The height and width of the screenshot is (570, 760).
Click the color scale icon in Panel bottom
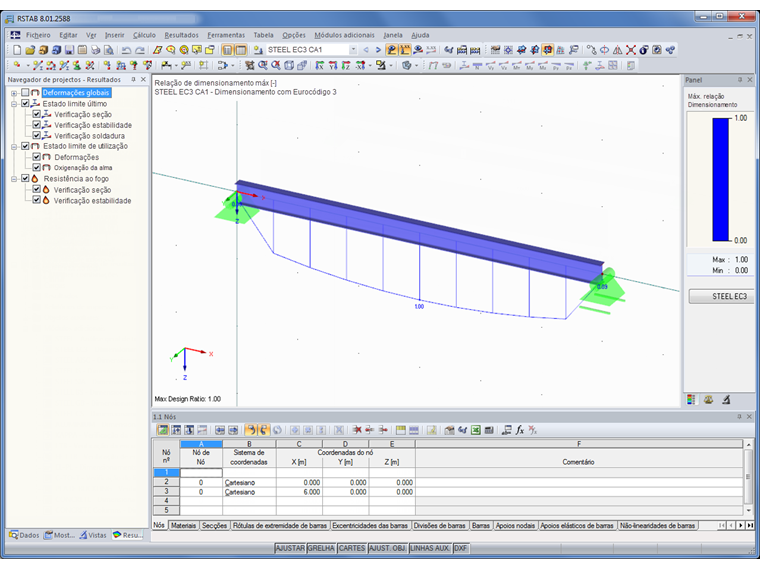coord(691,400)
